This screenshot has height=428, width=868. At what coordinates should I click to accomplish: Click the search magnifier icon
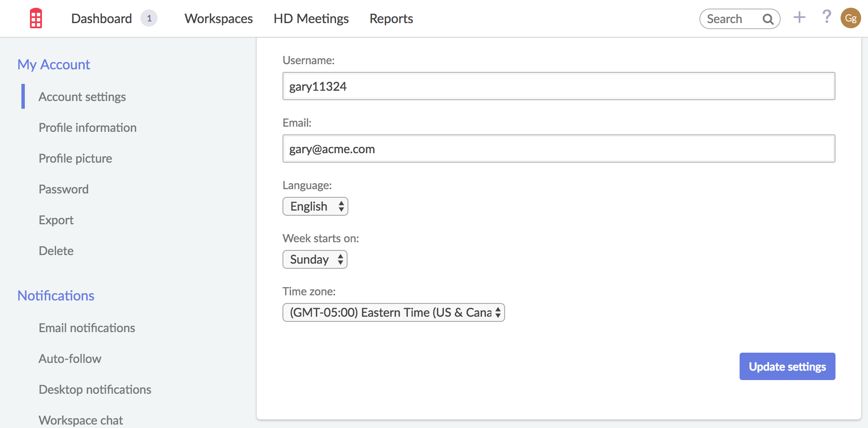click(768, 19)
